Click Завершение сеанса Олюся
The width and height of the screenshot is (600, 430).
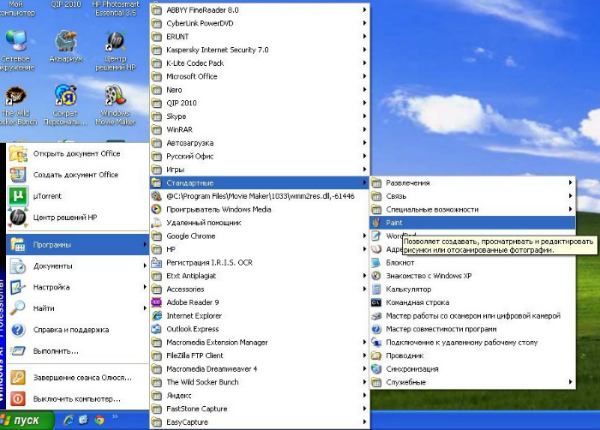[x=77, y=378]
